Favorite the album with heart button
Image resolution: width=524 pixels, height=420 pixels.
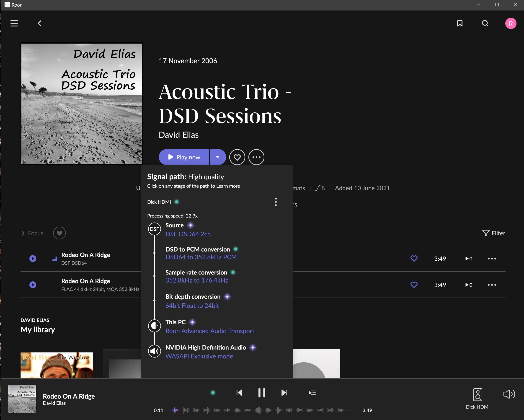pyautogui.click(x=237, y=157)
